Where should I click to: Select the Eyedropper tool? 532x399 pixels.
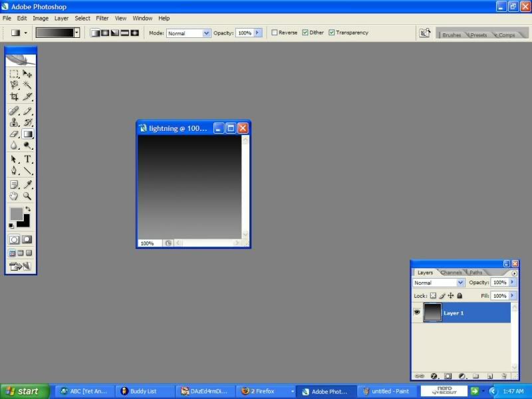[27, 185]
